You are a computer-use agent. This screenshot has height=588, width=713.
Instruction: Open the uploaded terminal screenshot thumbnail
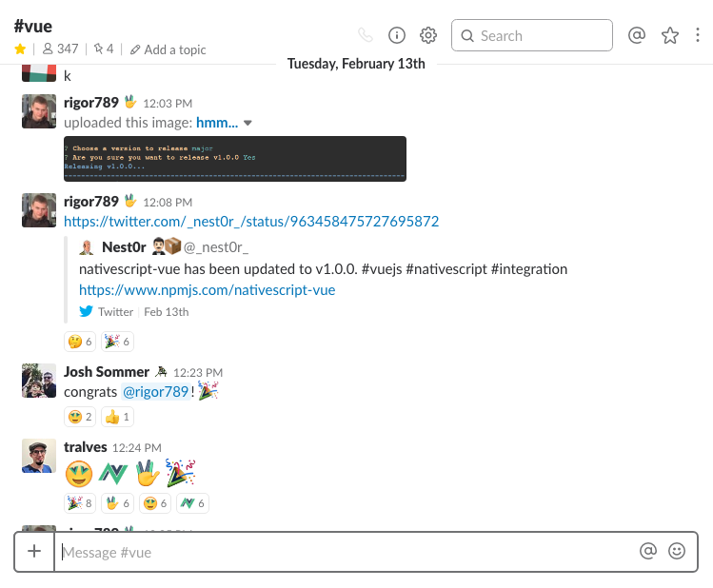[x=235, y=159]
